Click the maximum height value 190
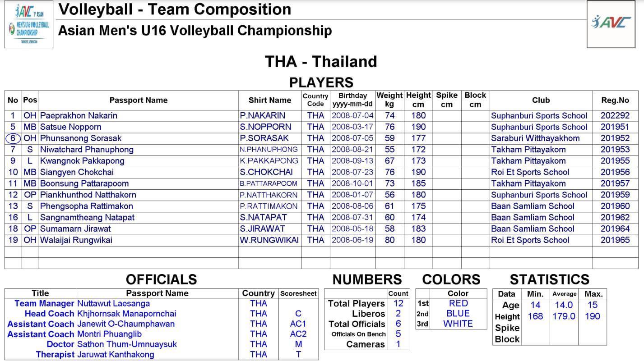Image resolution: width=644 pixels, height=361 pixels. pos(592,316)
